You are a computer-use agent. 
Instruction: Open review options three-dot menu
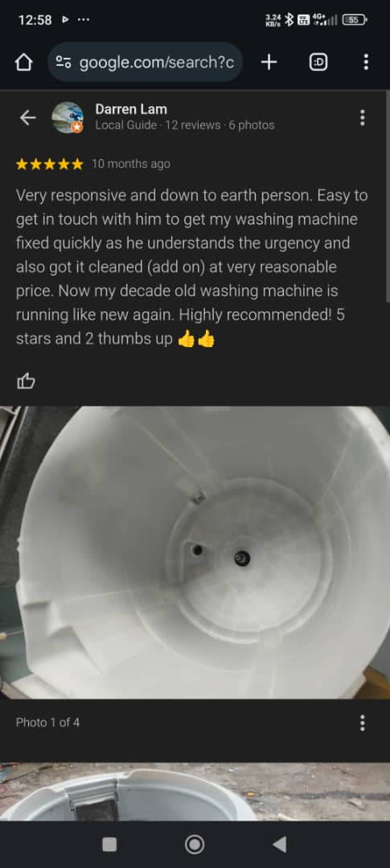(x=363, y=117)
